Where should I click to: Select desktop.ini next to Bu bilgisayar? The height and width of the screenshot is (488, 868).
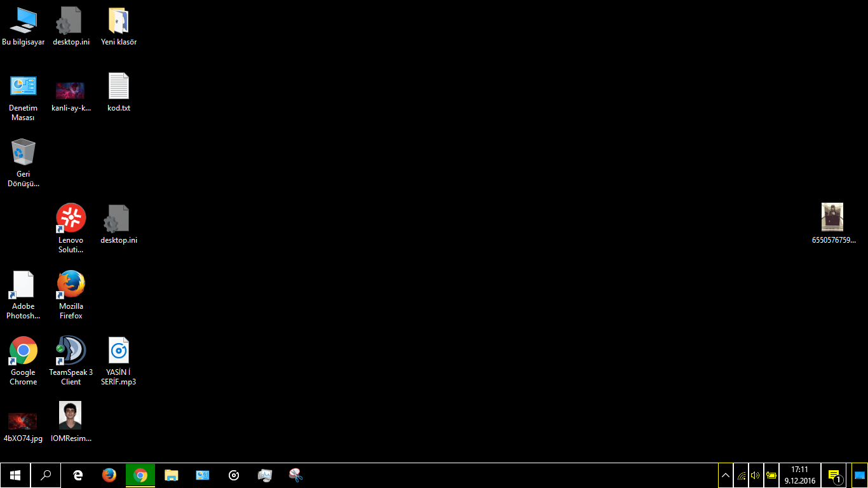pyautogui.click(x=71, y=27)
